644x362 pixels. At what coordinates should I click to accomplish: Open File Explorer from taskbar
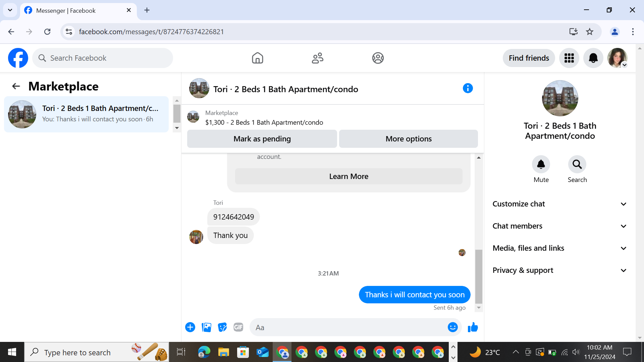pos(223,352)
